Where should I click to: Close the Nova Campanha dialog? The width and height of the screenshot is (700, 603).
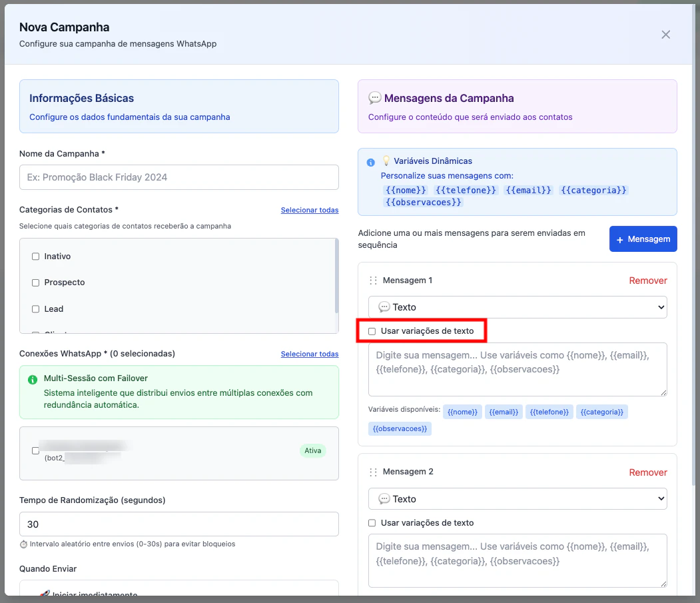665,35
